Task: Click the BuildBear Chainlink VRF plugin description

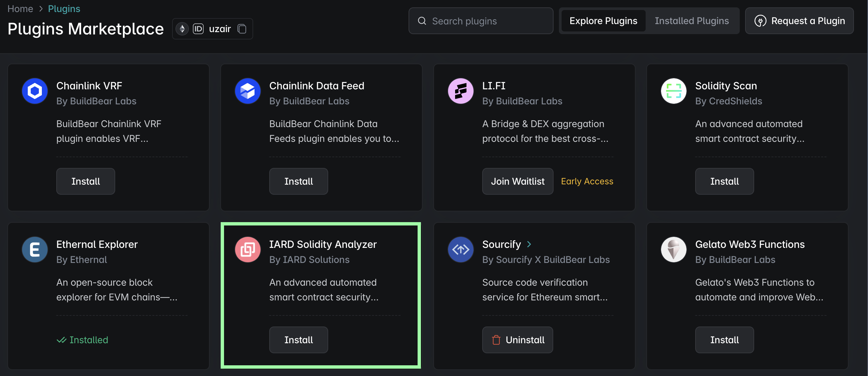Action: click(x=109, y=131)
